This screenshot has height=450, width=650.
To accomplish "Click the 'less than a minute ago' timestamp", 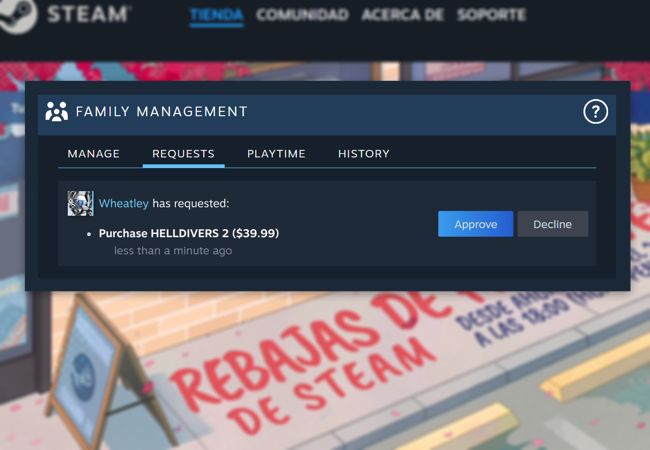I will pyautogui.click(x=173, y=251).
